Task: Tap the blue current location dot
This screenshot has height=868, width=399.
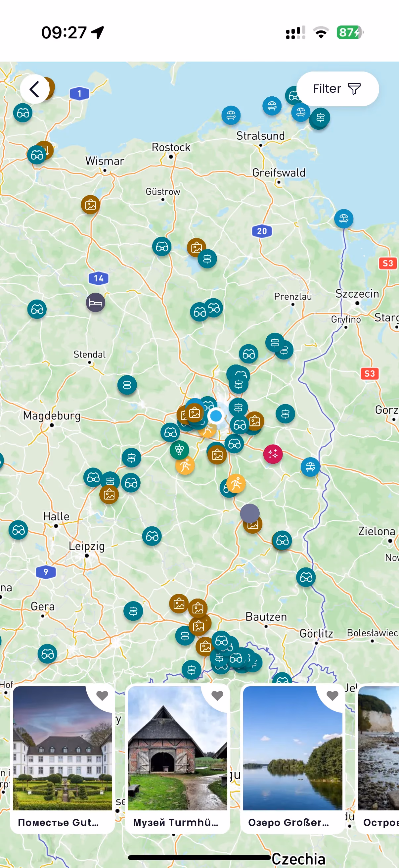Action: 216,416
